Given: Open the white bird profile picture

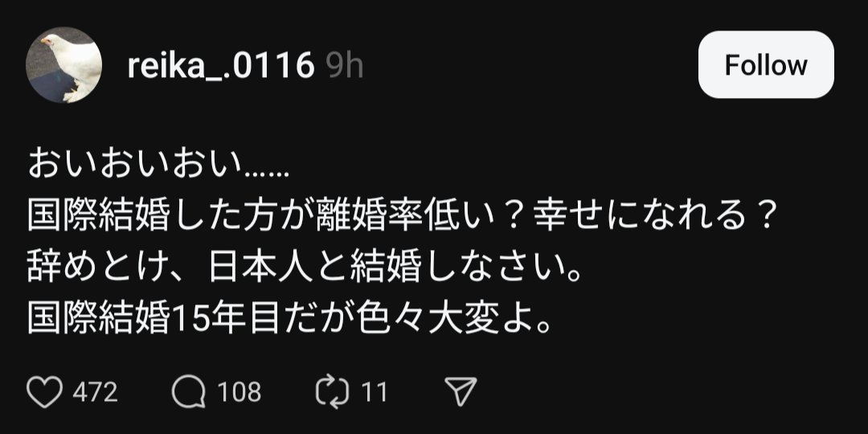Looking at the screenshot, I should pyautogui.click(x=63, y=65).
